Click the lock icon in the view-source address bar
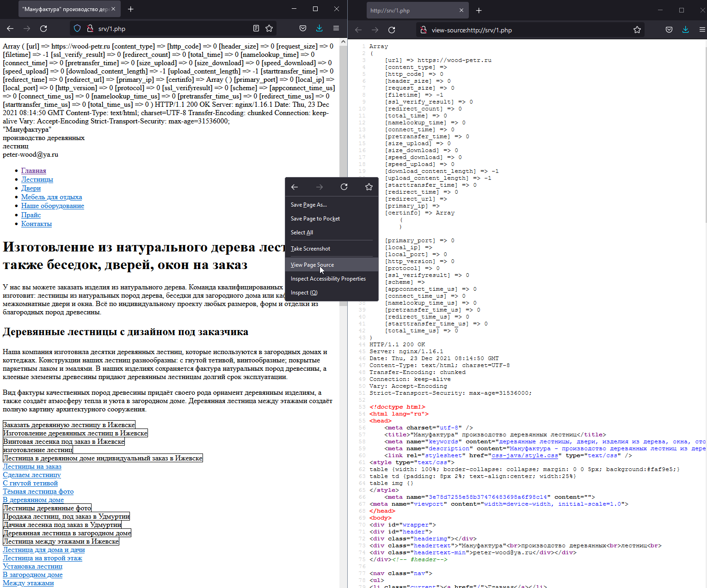The height and width of the screenshot is (588, 707). click(423, 30)
